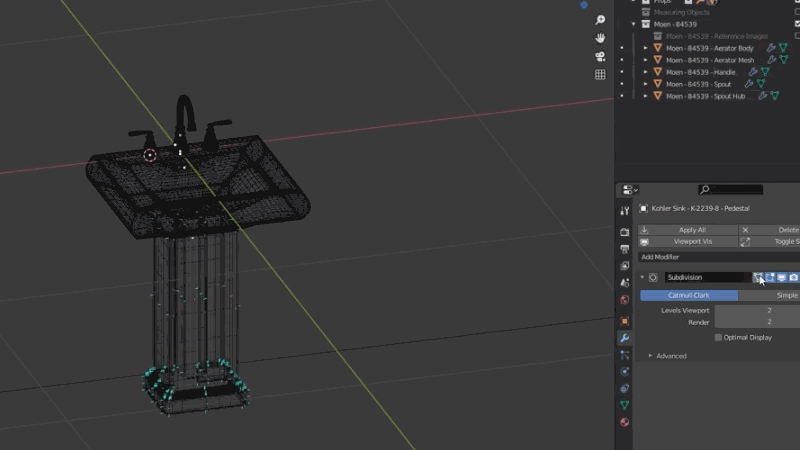Collapse the Moen - 84539 collection

click(634, 24)
